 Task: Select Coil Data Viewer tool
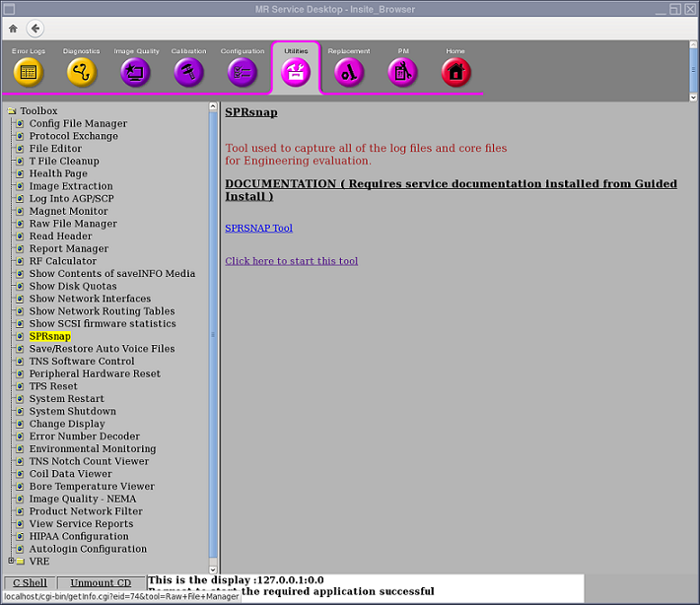70,474
